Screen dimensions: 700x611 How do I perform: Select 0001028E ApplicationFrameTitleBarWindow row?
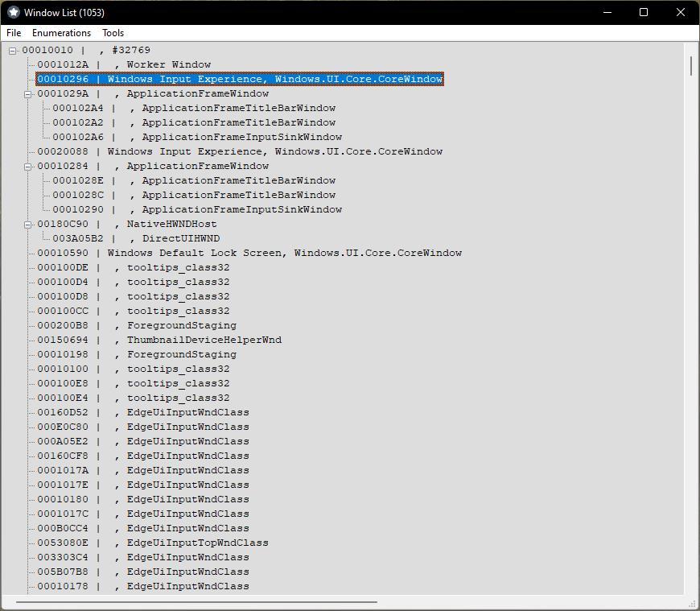coord(194,180)
